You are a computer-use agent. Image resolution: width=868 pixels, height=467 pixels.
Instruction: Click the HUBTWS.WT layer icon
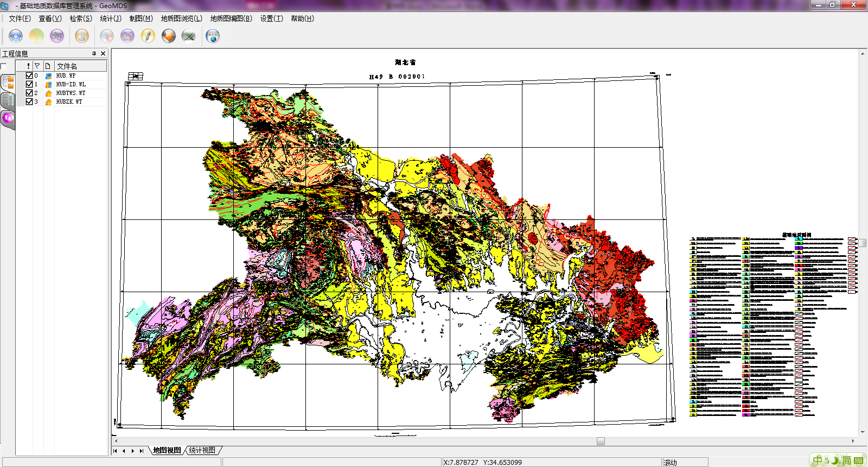[x=48, y=93]
